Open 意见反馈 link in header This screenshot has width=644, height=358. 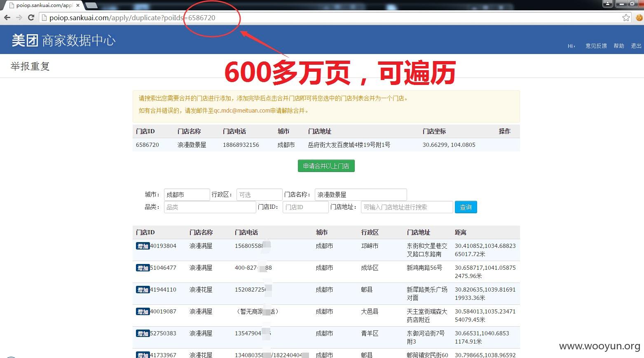tap(596, 46)
